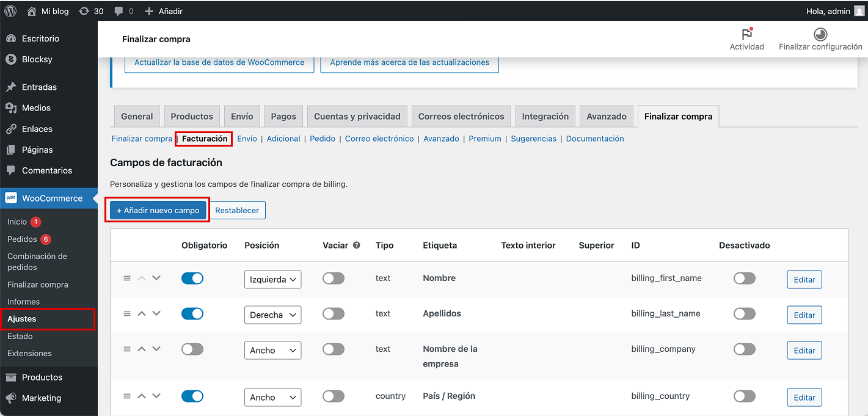
Task: Open the Premium subsection link
Action: pyautogui.click(x=485, y=139)
